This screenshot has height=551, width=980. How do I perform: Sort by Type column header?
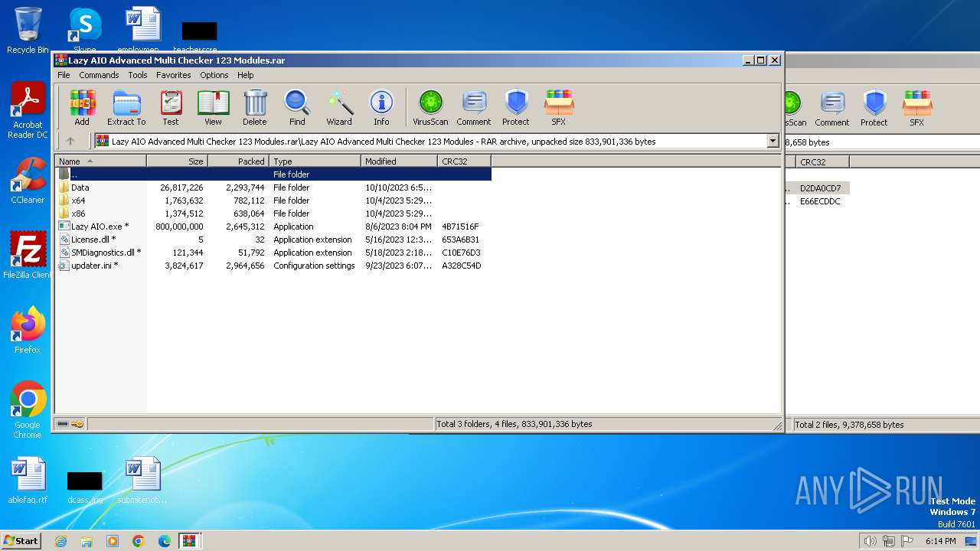[315, 161]
